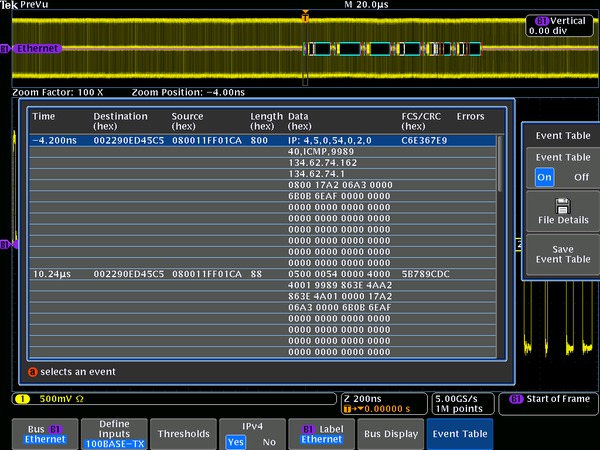Click the orange trigger position marker

click(305, 16)
